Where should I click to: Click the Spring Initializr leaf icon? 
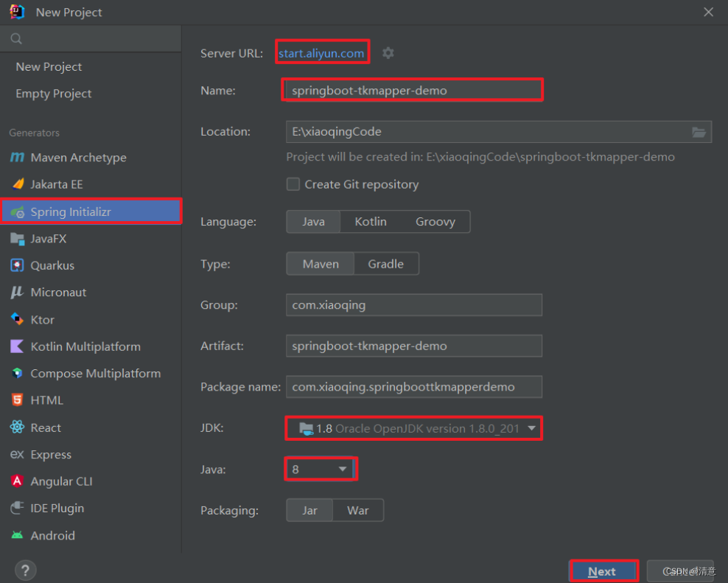click(x=18, y=212)
